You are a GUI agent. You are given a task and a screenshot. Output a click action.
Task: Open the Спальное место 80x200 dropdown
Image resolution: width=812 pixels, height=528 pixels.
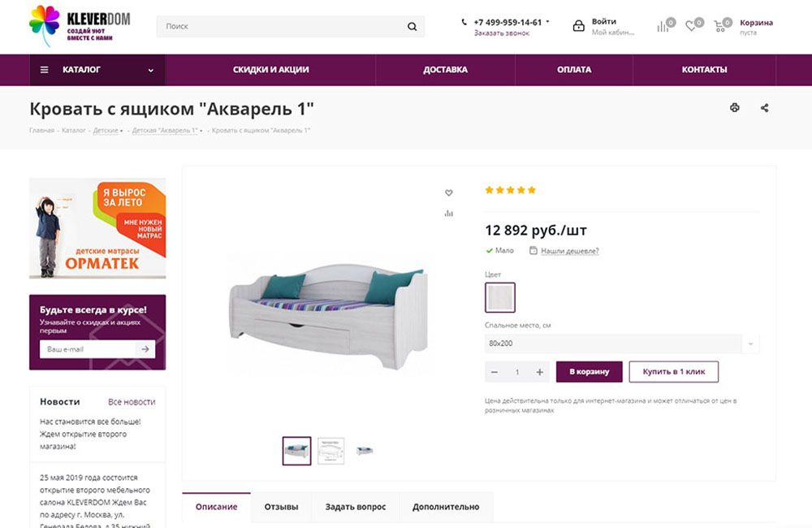click(x=622, y=344)
